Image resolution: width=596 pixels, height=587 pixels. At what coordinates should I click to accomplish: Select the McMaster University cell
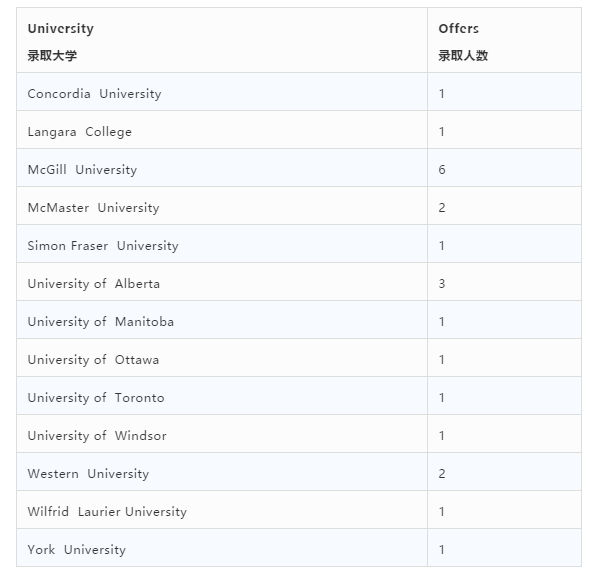click(222, 206)
